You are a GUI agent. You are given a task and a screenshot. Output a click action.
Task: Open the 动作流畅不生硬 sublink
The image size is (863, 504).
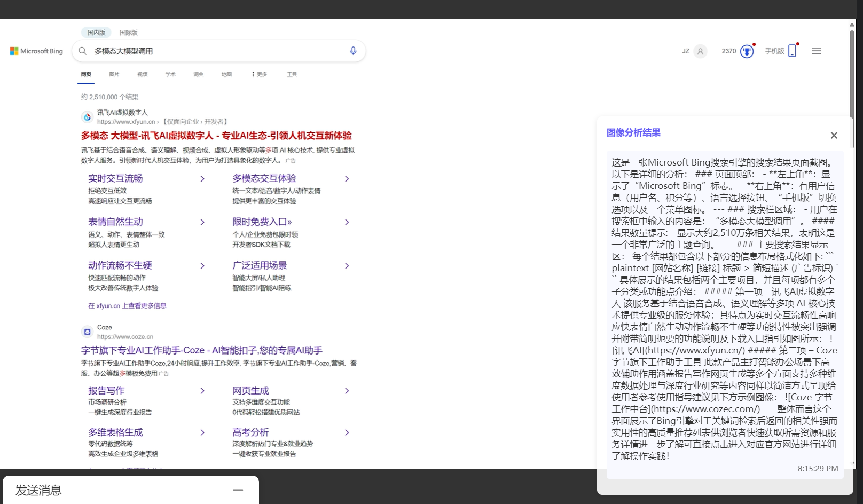(120, 265)
